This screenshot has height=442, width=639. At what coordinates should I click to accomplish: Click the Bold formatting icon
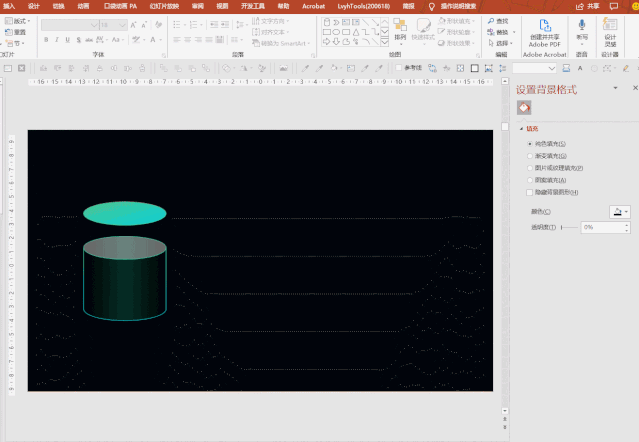pyautogui.click(x=47, y=41)
